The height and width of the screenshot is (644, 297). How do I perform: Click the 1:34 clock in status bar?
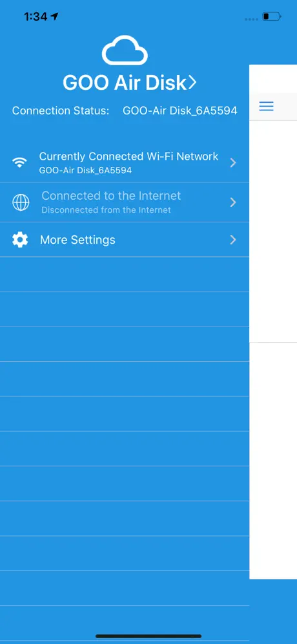click(x=36, y=16)
